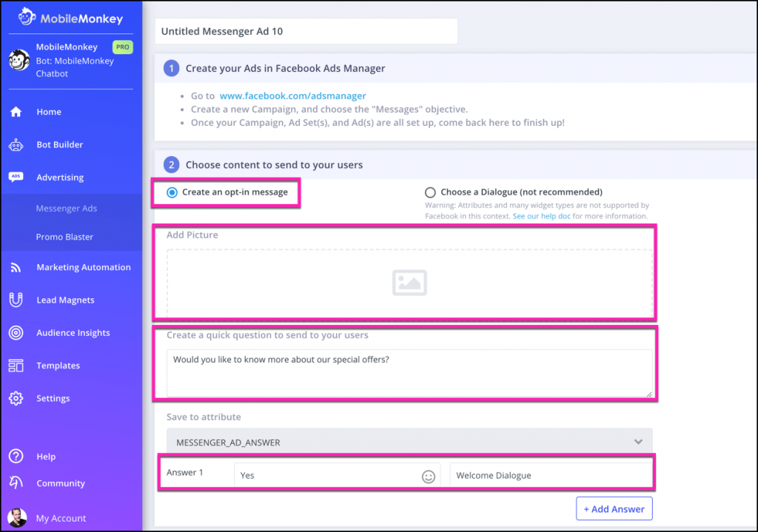This screenshot has height=532, width=758.
Task: Click the Untitled Messenger Ad 10 title field
Action: click(306, 31)
